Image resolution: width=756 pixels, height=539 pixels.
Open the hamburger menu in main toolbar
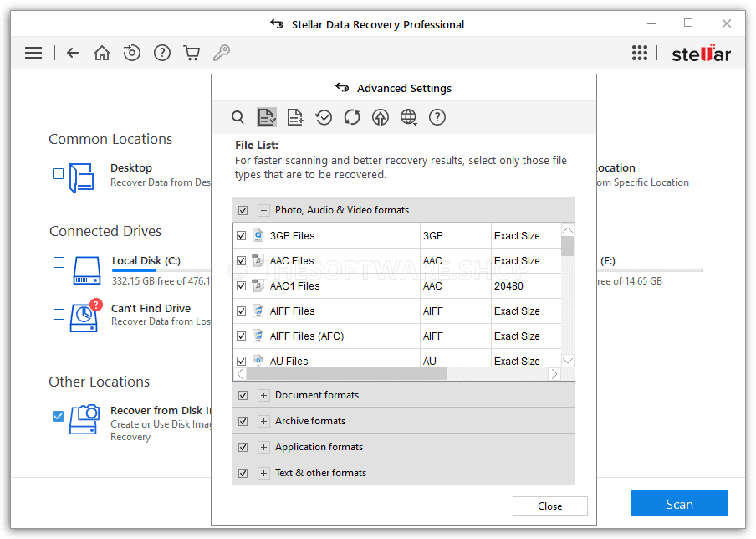pos(33,53)
